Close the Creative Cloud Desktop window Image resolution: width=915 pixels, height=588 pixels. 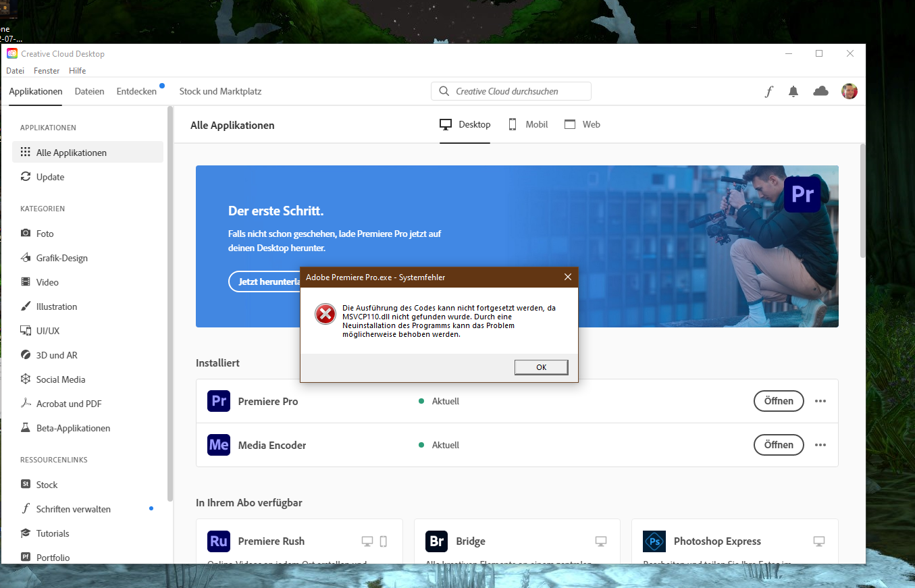click(x=850, y=54)
